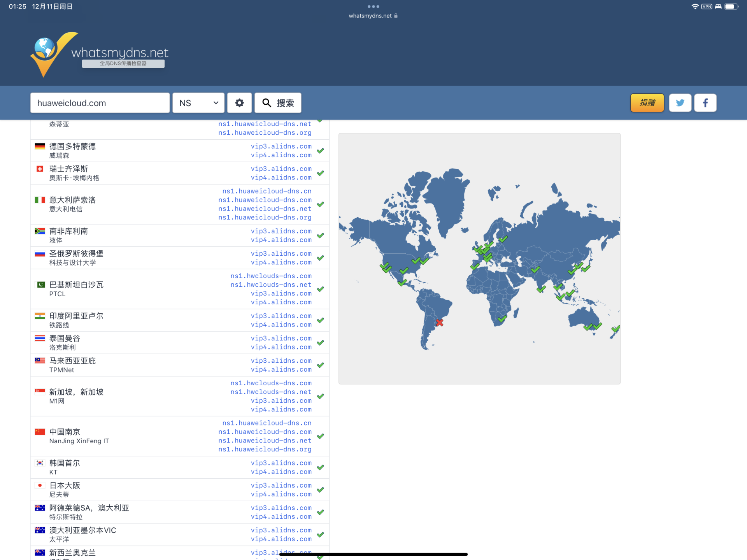Viewport: 747px width, 560px height.
Task: Select 泰国曼谷 server name
Action: point(65,339)
